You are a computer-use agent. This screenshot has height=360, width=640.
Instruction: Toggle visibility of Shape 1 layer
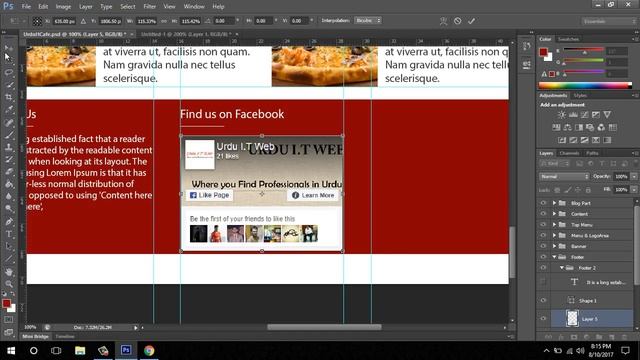tap(543, 300)
